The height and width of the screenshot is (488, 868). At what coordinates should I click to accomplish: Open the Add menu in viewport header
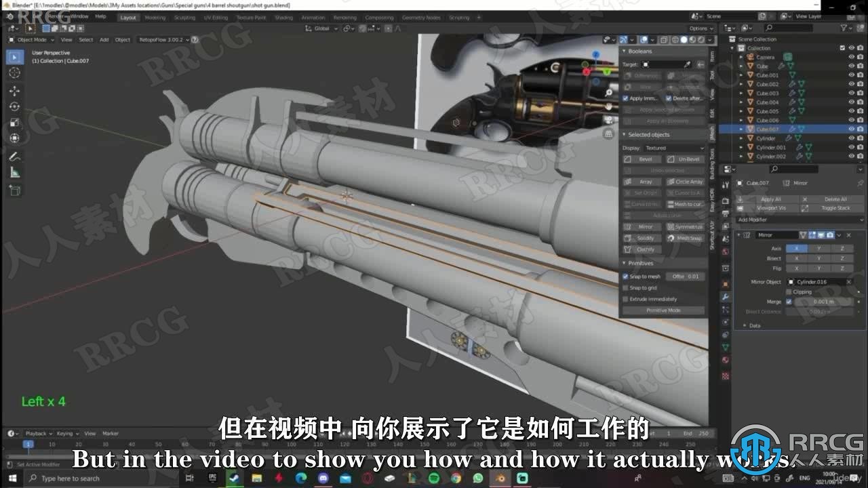[x=104, y=39]
